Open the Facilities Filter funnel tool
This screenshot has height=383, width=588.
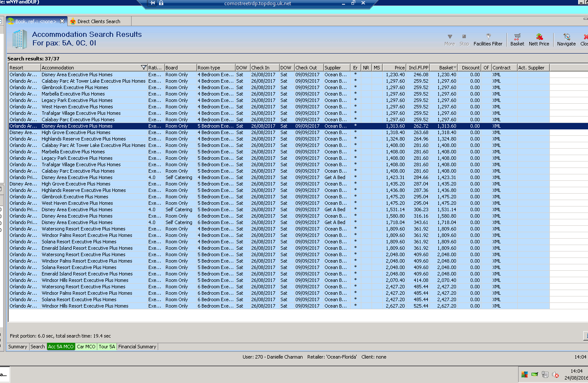point(488,40)
